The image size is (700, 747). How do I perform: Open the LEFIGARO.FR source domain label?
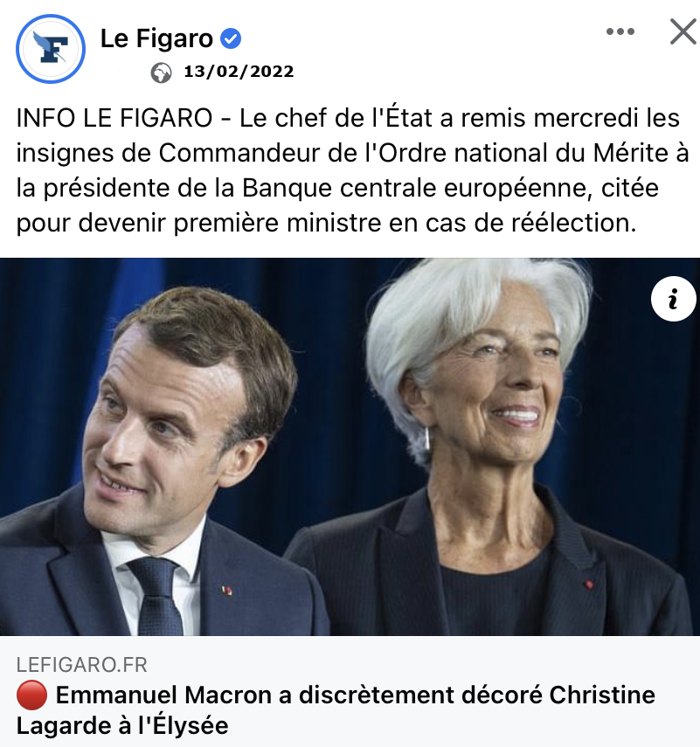pos(82,665)
